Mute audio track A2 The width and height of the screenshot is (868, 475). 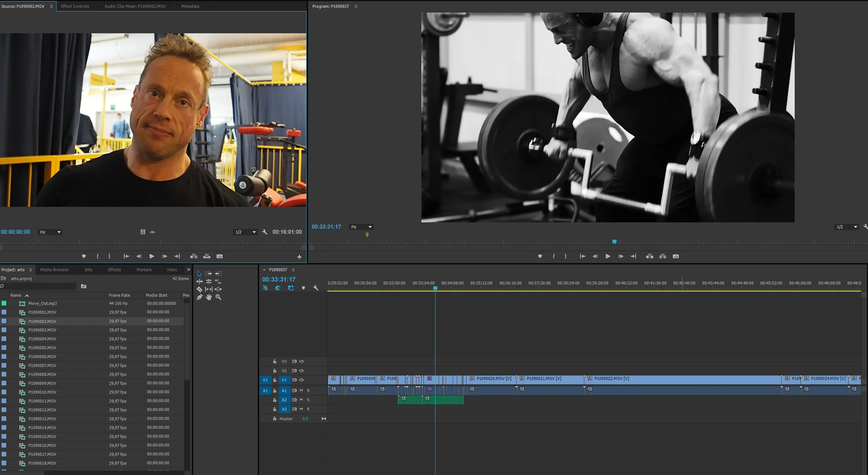(301, 400)
